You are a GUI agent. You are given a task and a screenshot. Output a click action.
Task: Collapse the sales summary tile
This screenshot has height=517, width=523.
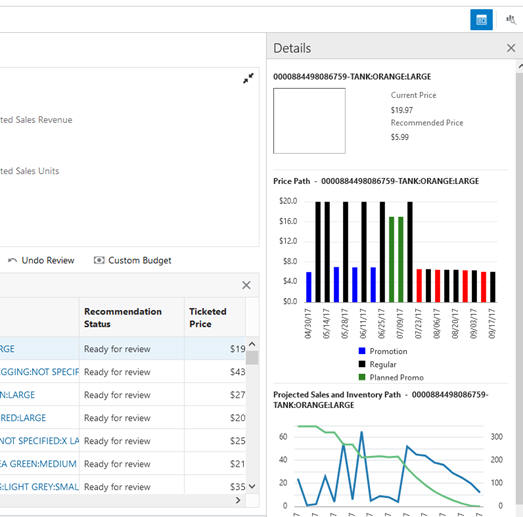point(248,78)
